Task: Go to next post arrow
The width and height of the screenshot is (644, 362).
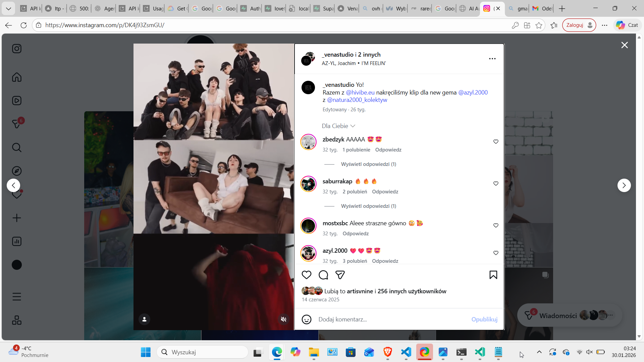Action: pos(624,185)
